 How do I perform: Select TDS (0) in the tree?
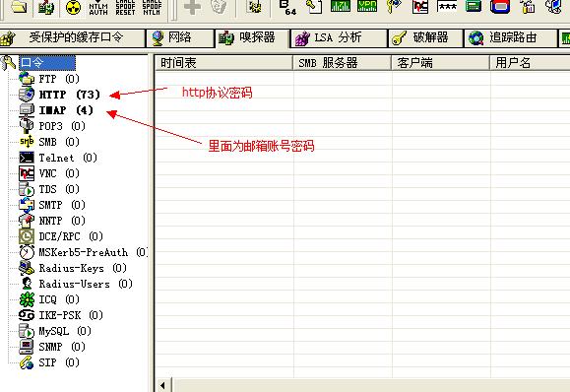tap(59, 189)
